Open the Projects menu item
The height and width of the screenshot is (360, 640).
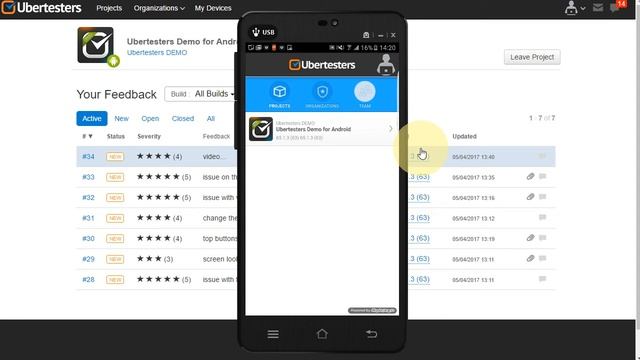tap(109, 8)
